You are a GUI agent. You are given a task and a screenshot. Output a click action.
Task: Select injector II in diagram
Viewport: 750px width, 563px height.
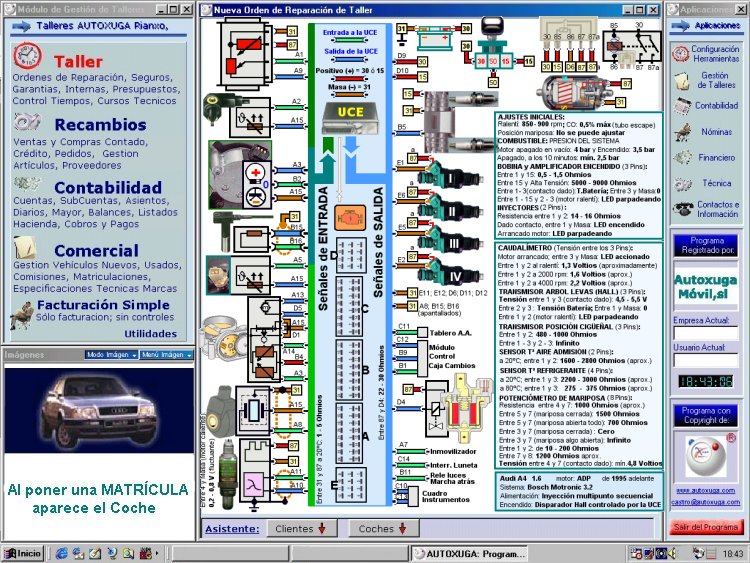450,210
